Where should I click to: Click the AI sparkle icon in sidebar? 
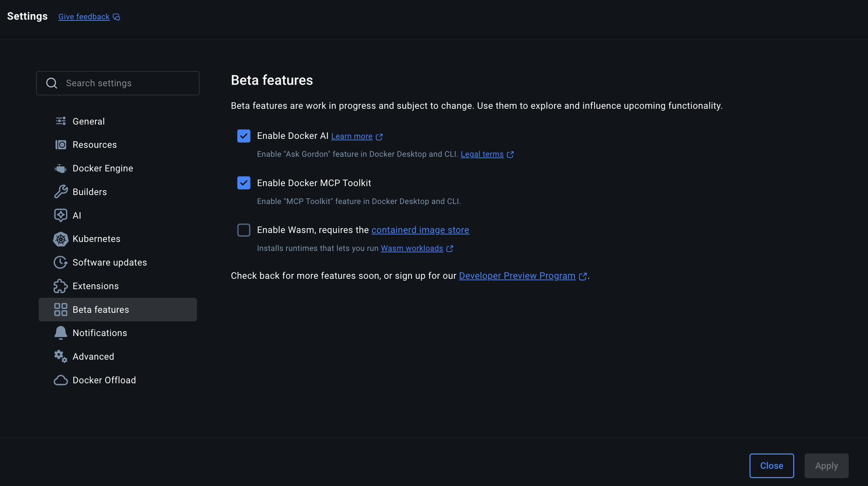click(x=61, y=215)
